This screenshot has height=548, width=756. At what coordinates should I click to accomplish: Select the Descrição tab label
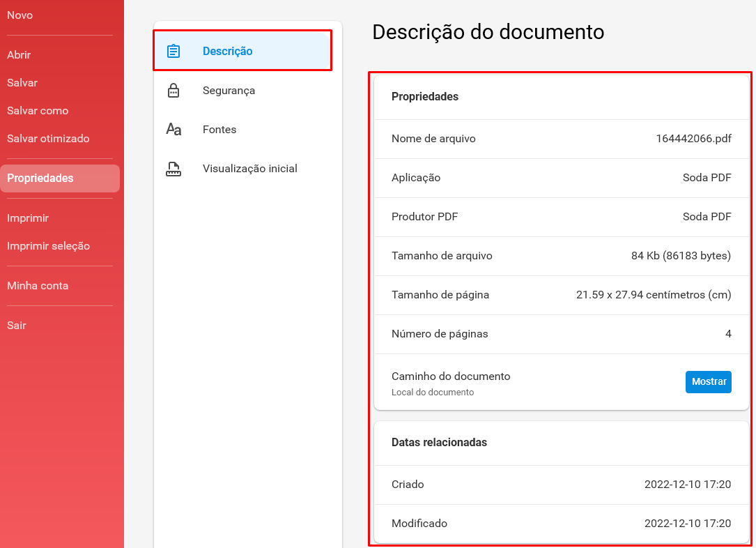(228, 51)
